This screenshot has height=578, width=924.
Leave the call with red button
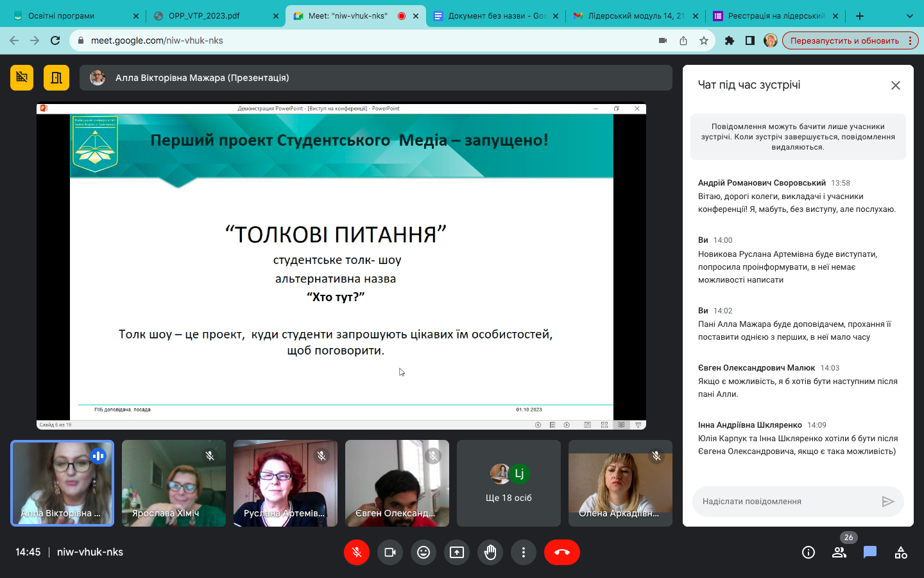tap(561, 552)
